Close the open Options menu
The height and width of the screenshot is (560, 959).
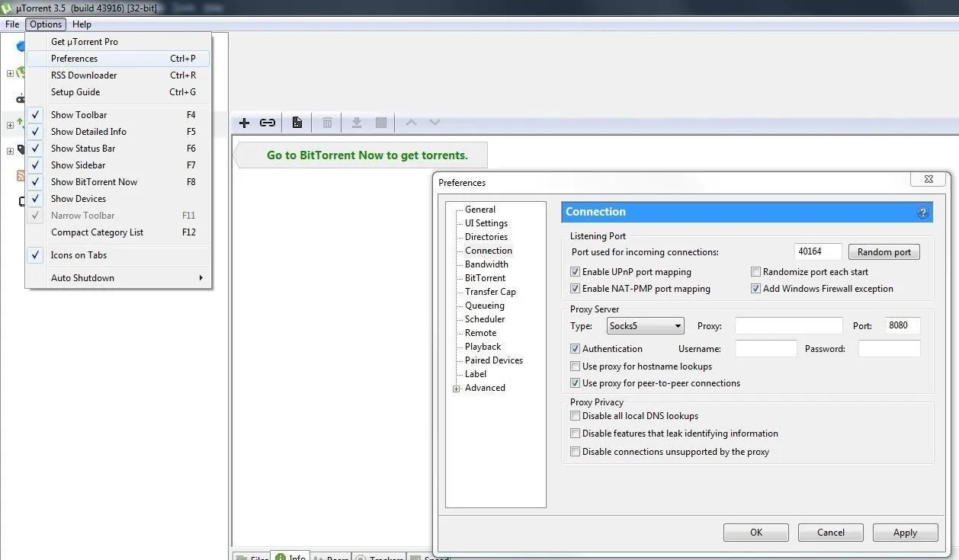pyautogui.click(x=46, y=24)
